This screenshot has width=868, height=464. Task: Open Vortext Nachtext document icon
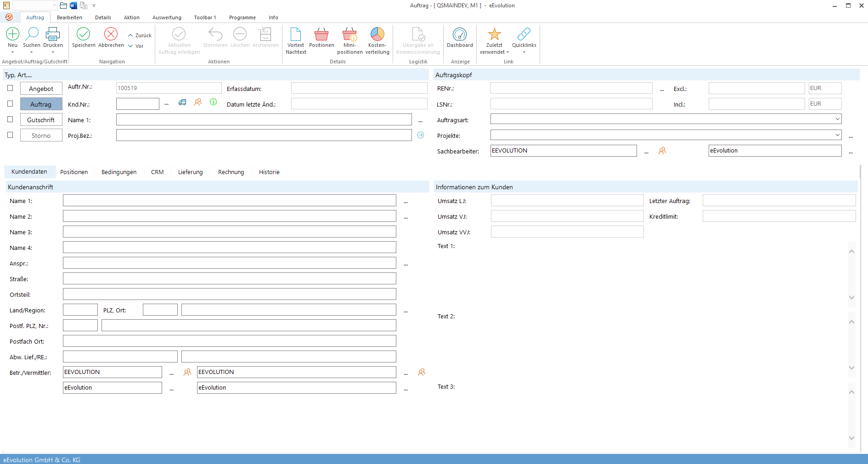[x=296, y=34]
